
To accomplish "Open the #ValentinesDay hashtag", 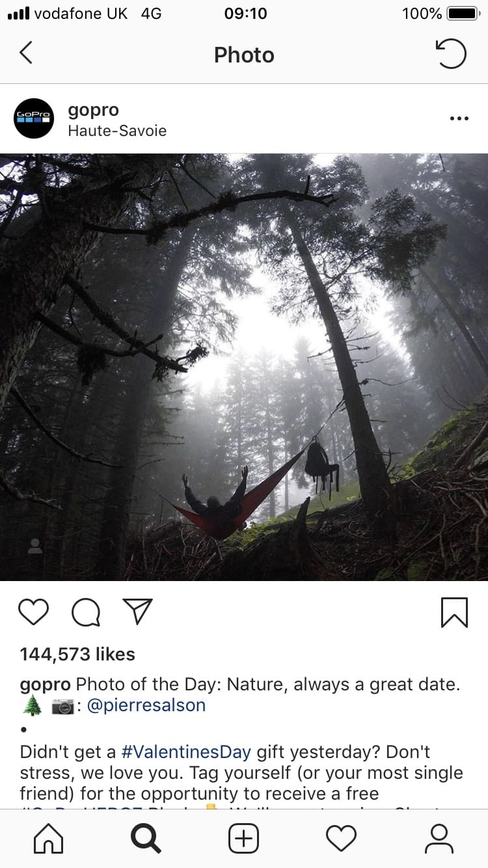I will point(187,752).
